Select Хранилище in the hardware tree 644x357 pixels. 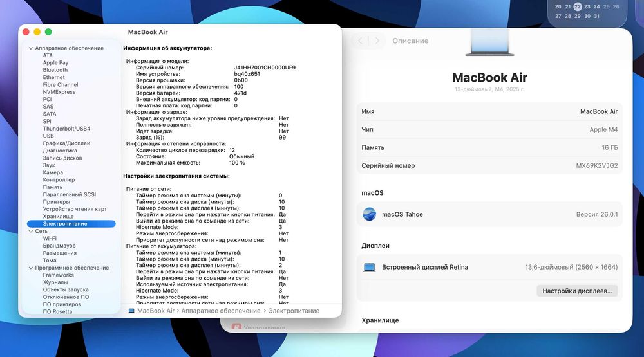(x=59, y=217)
